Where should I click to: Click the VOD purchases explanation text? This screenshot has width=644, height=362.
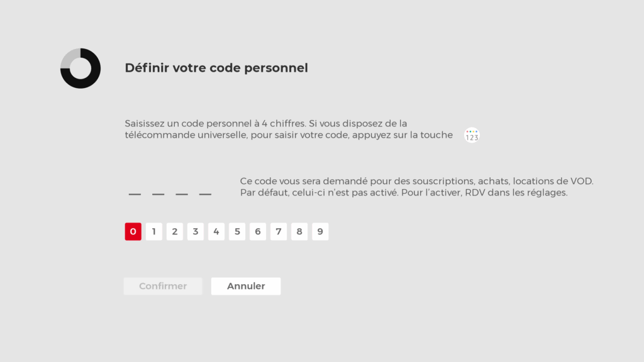(x=416, y=187)
